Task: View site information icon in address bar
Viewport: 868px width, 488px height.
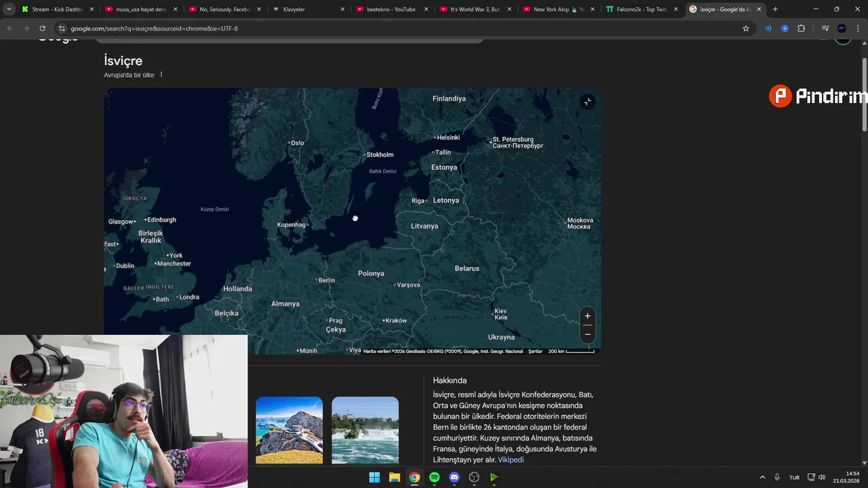Action: [62, 28]
